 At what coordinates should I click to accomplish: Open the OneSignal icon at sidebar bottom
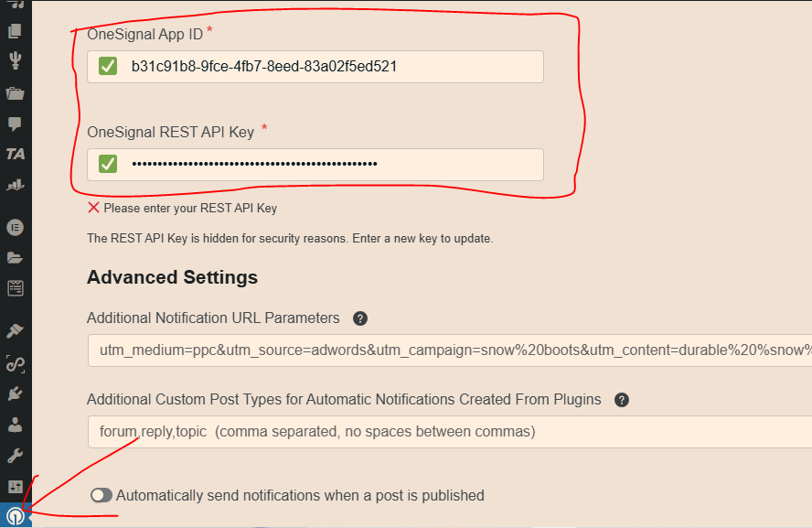15,517
